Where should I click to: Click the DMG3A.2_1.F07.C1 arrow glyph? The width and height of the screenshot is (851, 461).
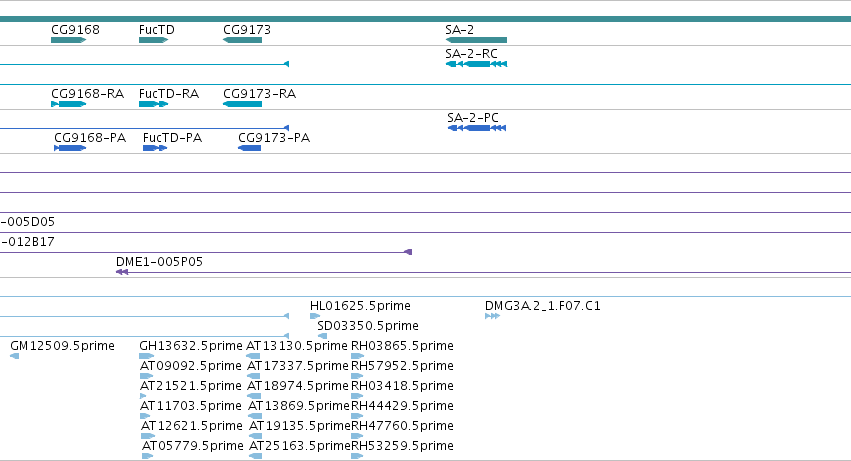point(492,316)
